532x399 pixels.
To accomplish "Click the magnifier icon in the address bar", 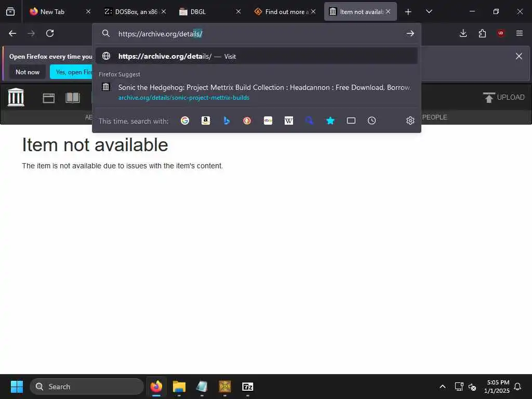I will (x=106, y=33).
